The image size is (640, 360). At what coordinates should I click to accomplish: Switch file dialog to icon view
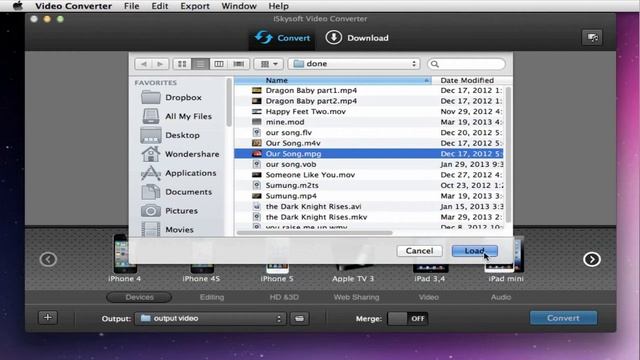[x=182, y=64]
